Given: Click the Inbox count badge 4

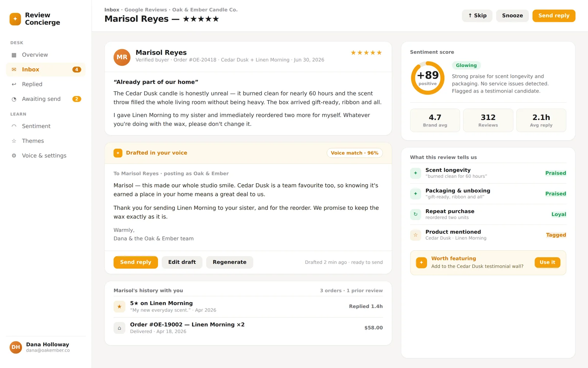Looking at the screenshot, I should (77, 70).
